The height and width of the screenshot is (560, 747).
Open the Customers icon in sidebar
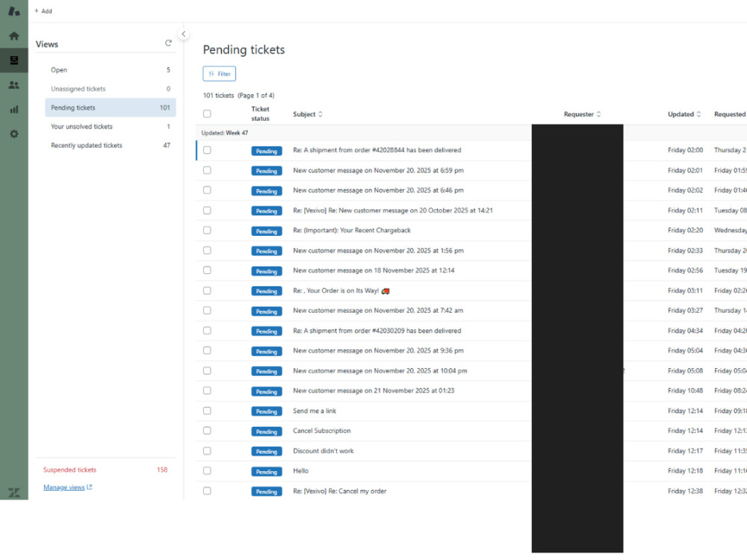[13, 85]
